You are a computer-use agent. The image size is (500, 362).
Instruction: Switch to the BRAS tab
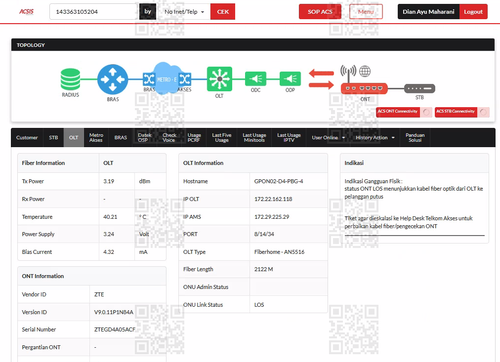tap(121, 138)
